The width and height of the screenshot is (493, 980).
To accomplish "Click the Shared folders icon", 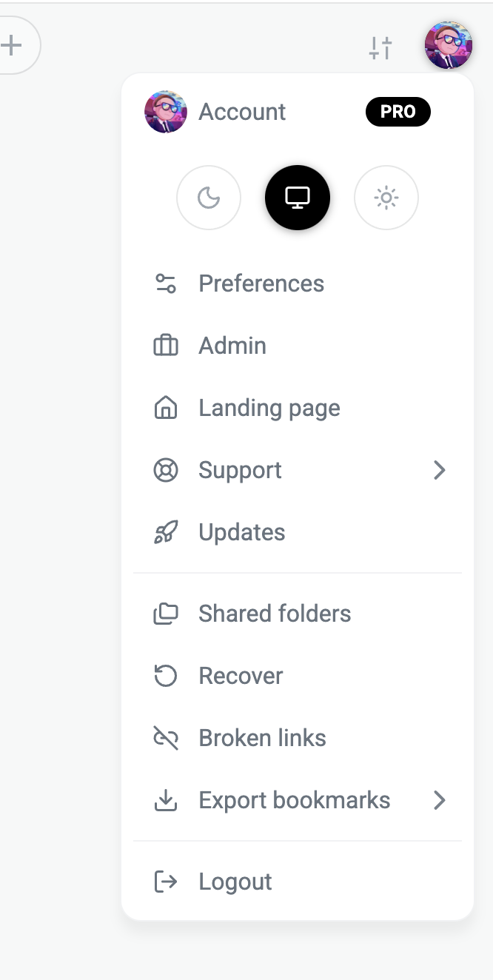I will pyautogui.click(x=166, y=614).
